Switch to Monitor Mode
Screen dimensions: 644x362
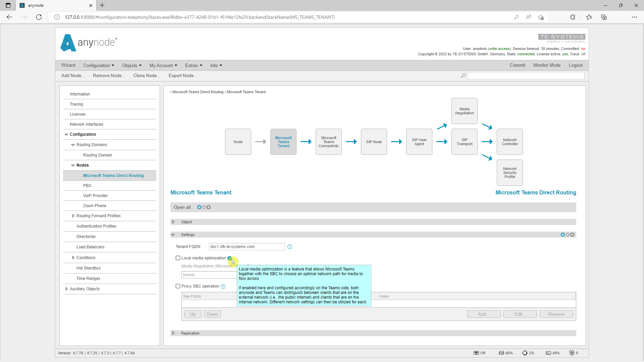(x=547, y=65)
